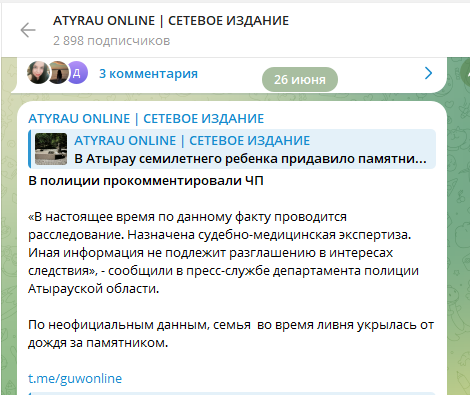Click headline В полиции прокомментировали ЧП

(x=146, y=181)
